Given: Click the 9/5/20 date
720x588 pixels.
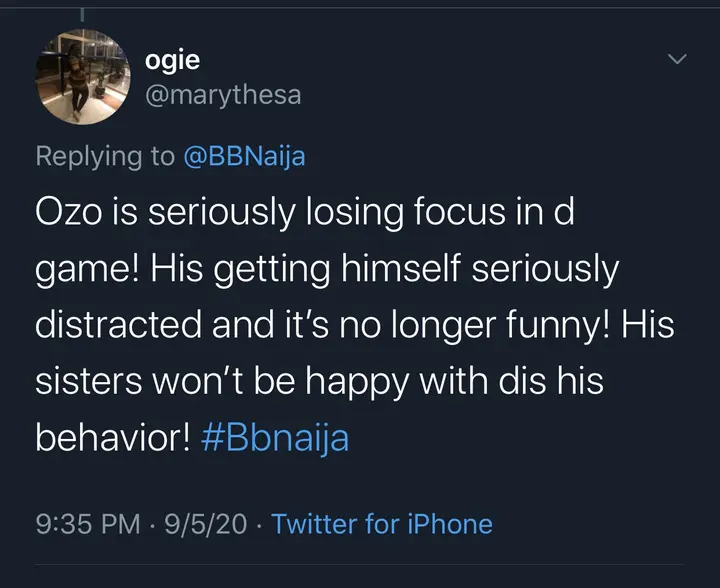Looking at the screenshot, I should tap(208, 523).
